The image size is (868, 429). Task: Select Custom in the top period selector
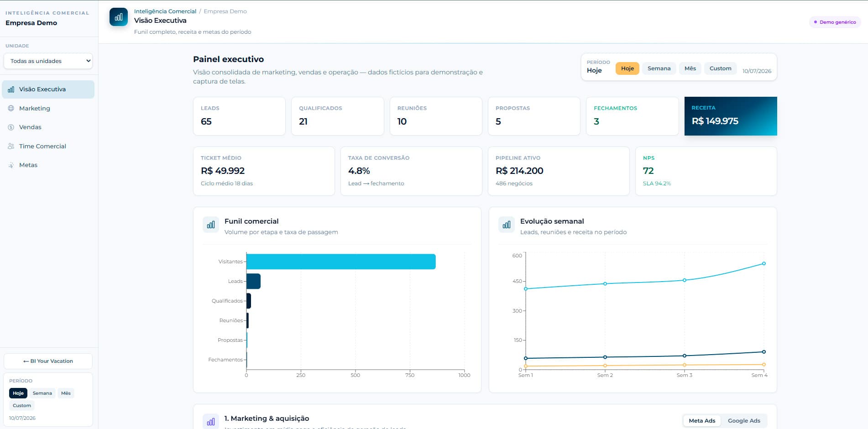720,68
